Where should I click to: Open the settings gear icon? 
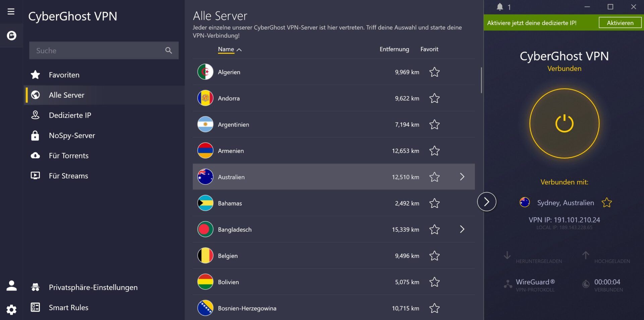pos(11,310)
